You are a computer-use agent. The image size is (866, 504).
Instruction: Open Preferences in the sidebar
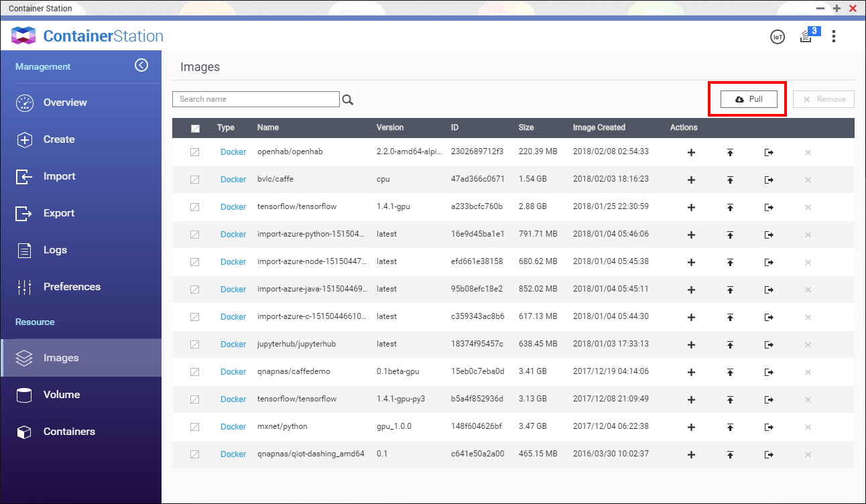click(x=72, y=287)
